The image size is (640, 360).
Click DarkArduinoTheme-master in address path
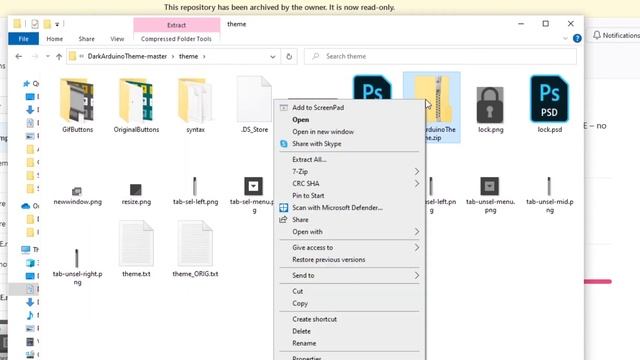(127, 56)
